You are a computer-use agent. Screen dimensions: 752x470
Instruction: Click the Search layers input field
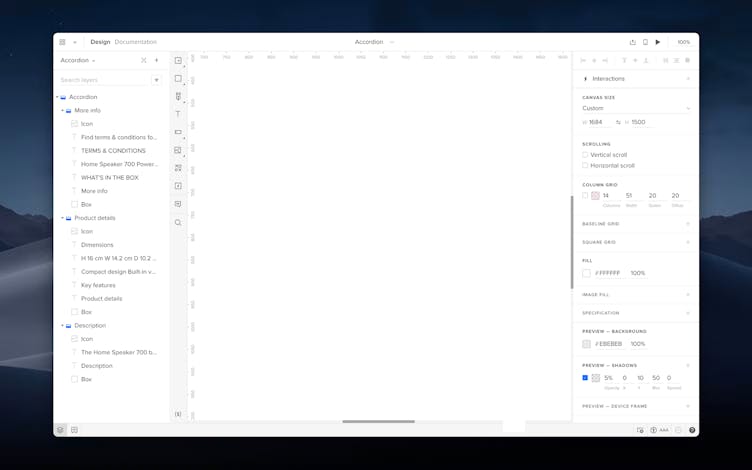coord(103,80)
